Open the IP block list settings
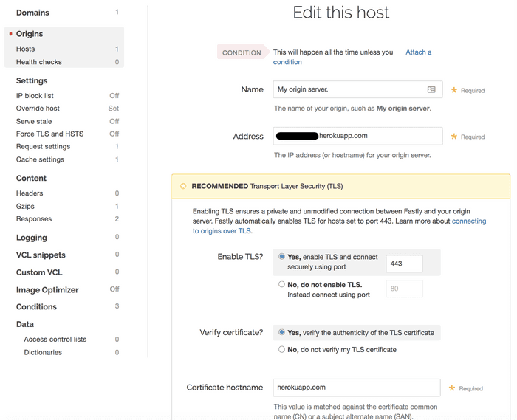The height and width of the screenshot is (420, 517). coord(35,95)
